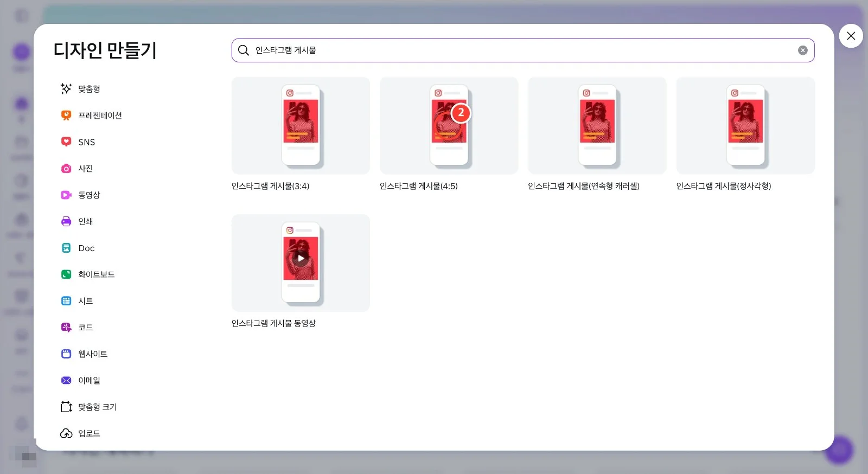This screenshot has height=474, width=868.
Task: Choose the 동영상 category label
Action: [89, 195]
